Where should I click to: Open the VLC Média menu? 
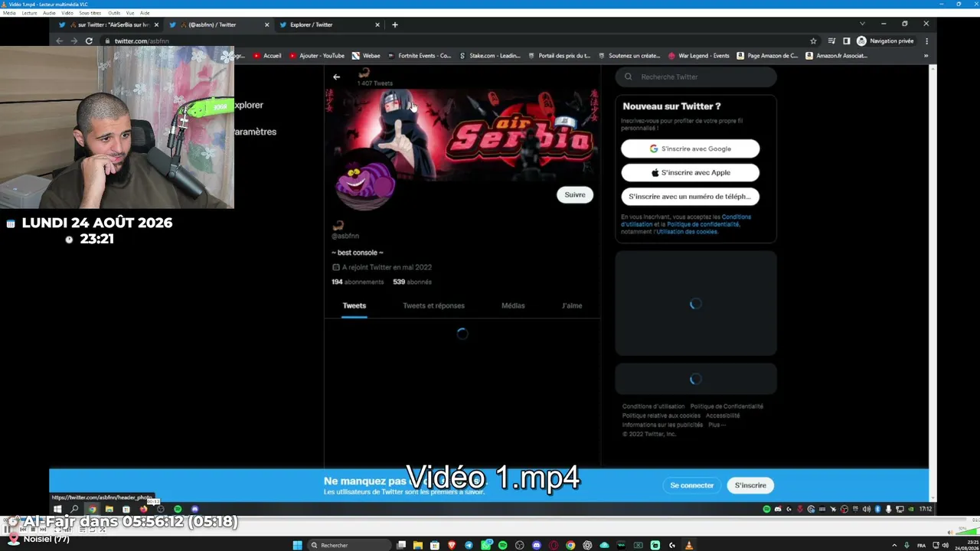[x=9, y=13]
